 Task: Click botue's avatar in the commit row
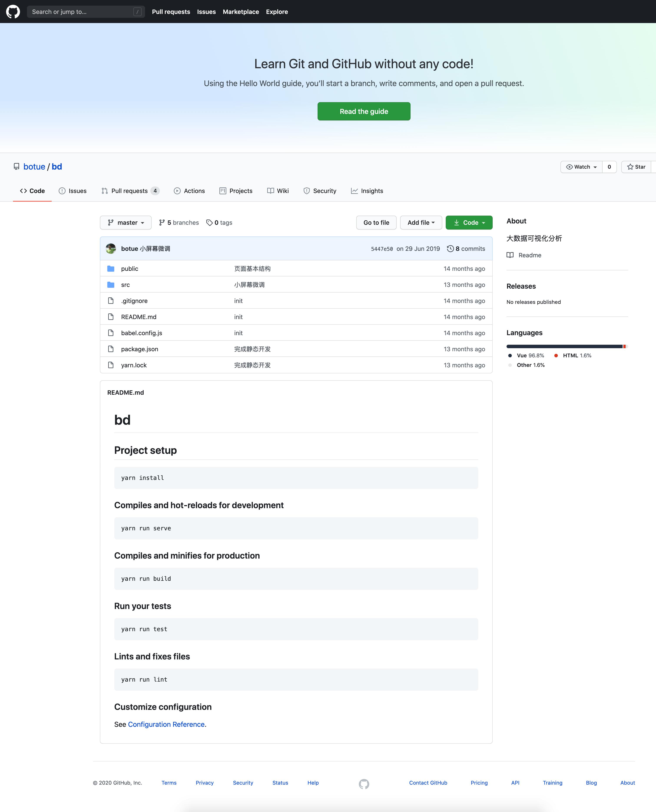[x=111, y=248]
